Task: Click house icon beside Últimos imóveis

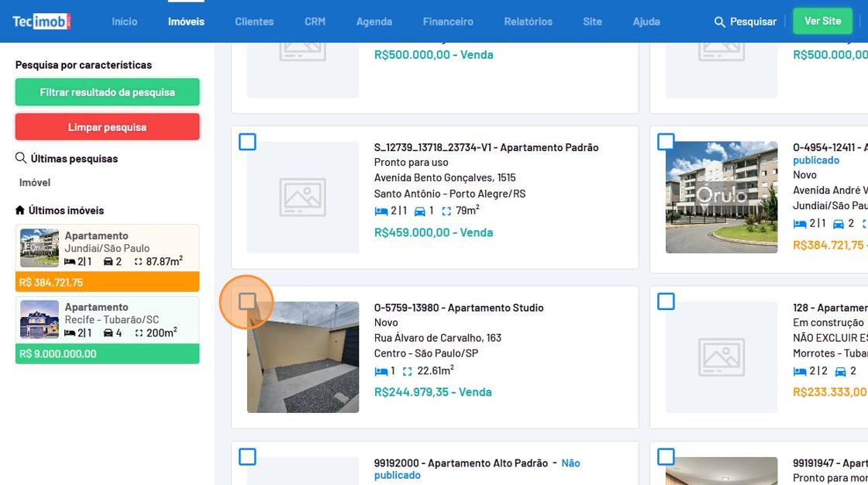Action: tap(20, 210)
